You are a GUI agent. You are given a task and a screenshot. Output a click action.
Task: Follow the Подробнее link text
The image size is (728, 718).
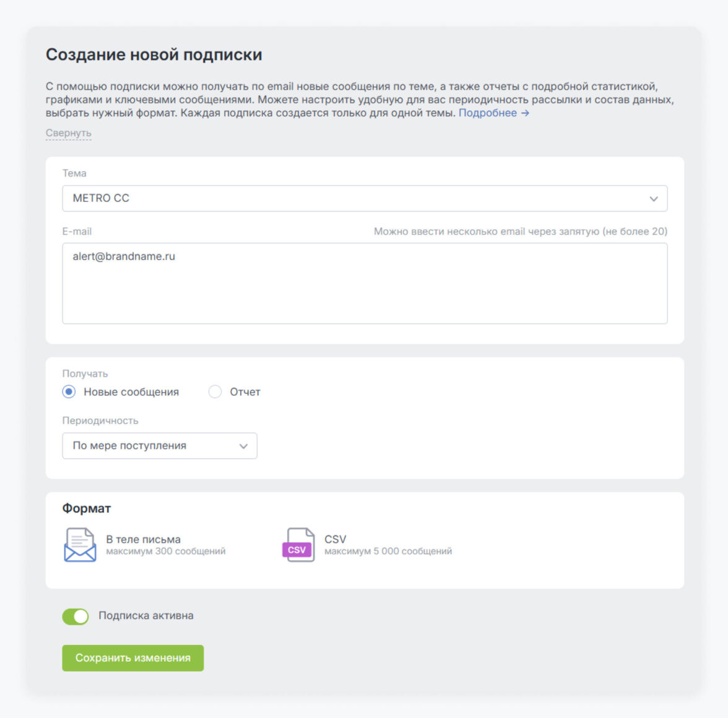tap(487, 113)
